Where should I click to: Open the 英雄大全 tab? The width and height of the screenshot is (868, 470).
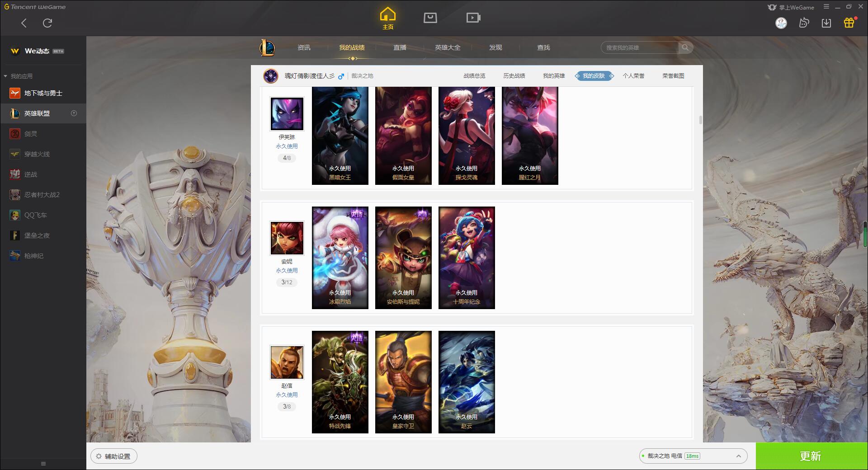pos(448,47)
